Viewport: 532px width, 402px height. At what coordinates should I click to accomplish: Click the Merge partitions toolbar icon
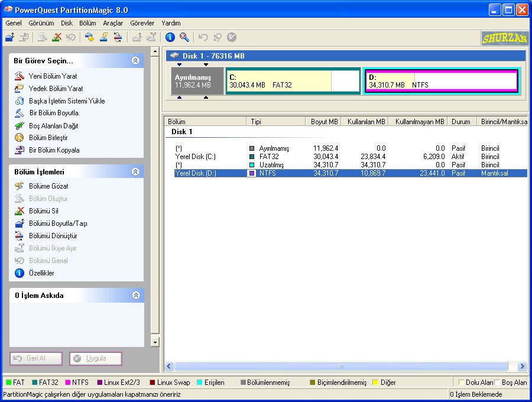coord(137,37)
